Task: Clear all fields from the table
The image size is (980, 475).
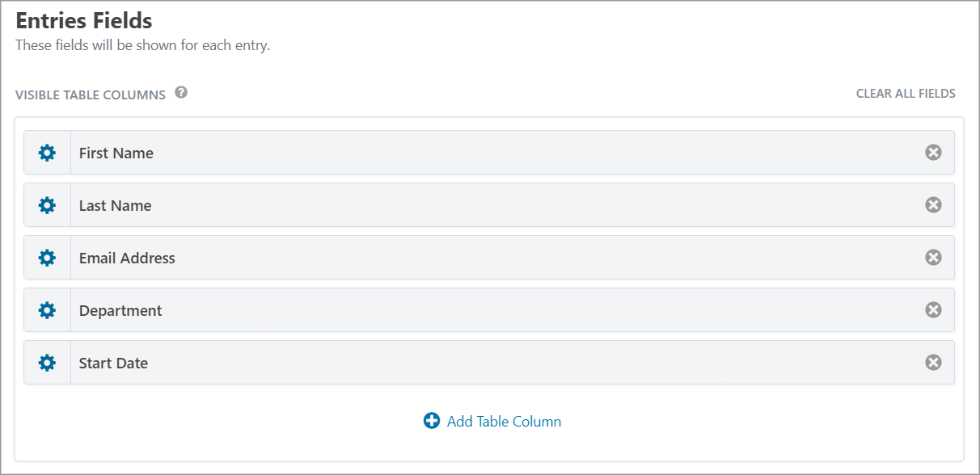Action: 906,94
